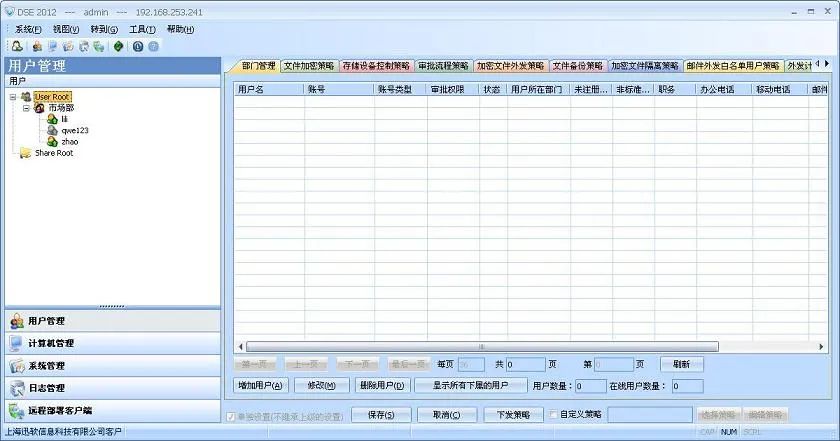Click the 办公电话 column header
The image size is (840, 441).
724,89
